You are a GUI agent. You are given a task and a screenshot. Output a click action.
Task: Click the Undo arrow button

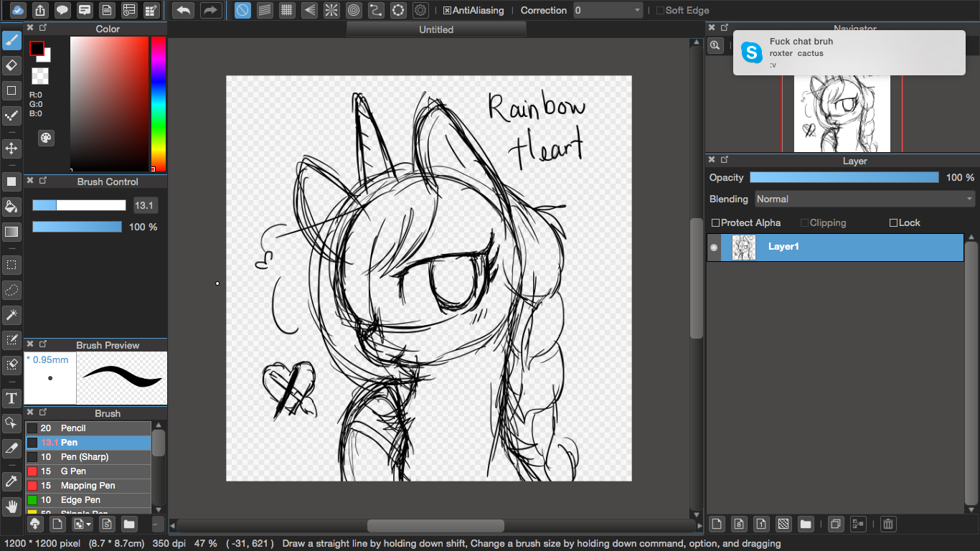tap(184, 10)
